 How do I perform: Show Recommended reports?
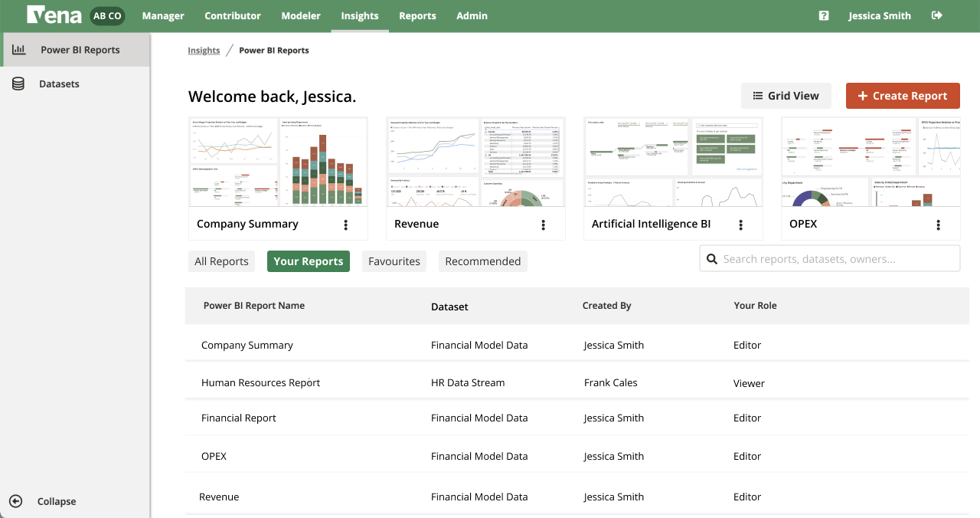(x=483, y=261)
